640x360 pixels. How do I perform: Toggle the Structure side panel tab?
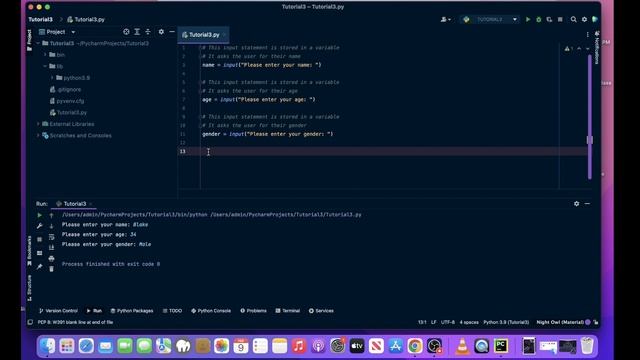[29, 288]
